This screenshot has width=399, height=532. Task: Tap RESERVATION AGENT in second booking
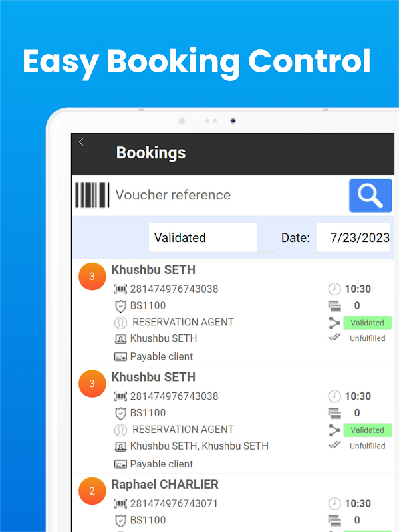[x=183, y=430]
